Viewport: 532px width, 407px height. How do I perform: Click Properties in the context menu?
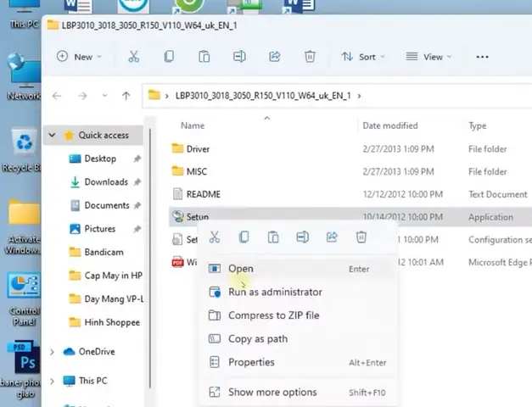point(251,362)
